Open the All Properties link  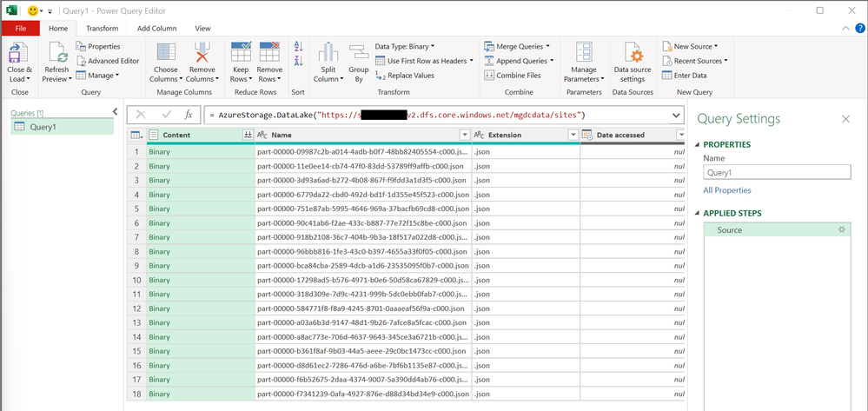[x=727, y=190]
